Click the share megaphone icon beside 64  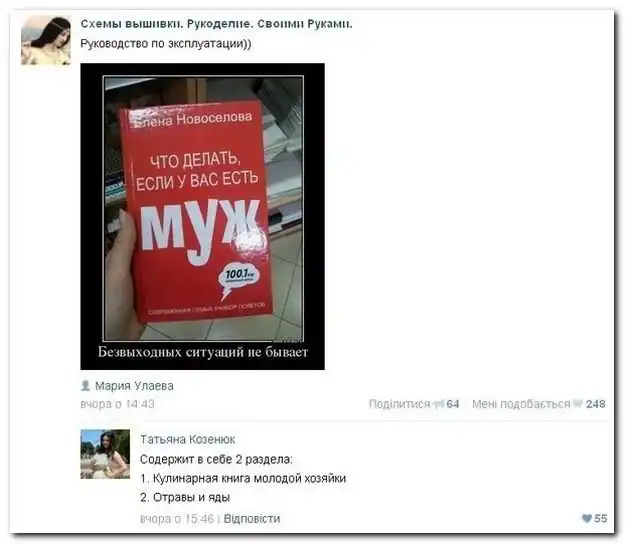coord(438,404)
